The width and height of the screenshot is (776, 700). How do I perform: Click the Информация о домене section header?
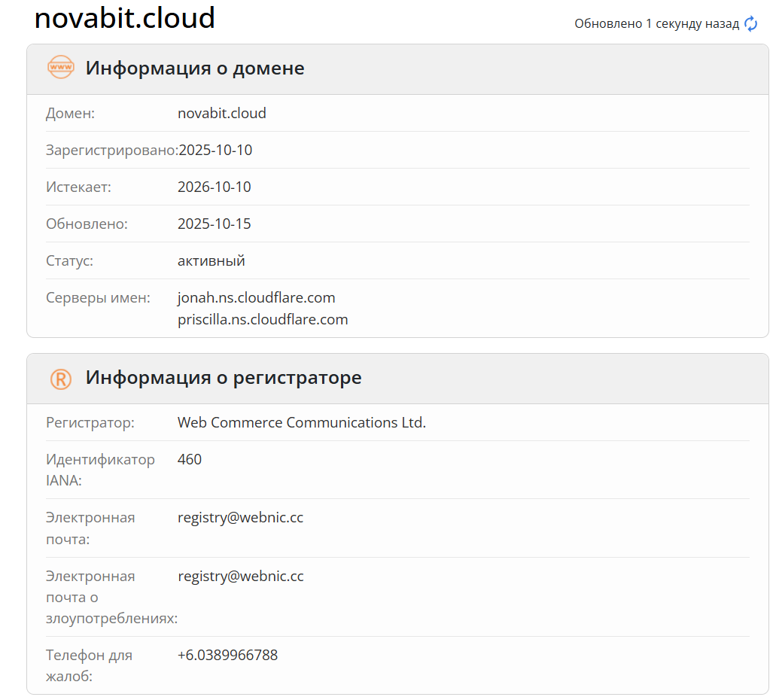pyautogui.click(x=196, y=68)
